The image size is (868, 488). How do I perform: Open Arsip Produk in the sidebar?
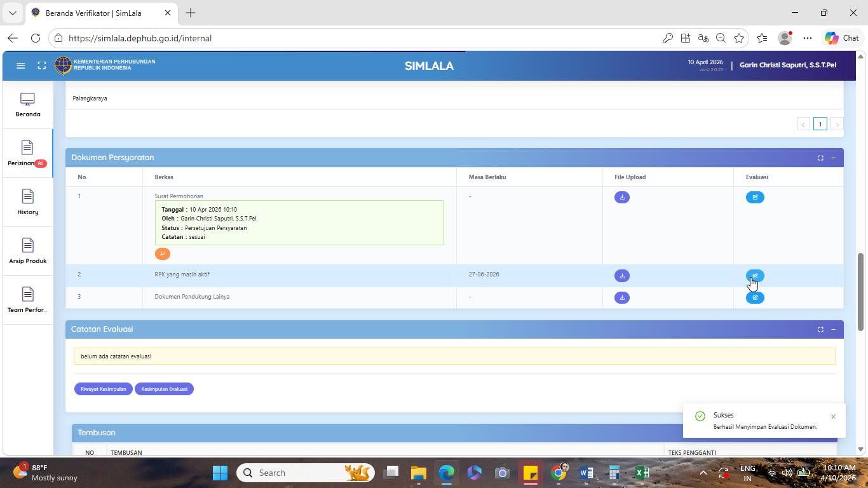(27, 252)
